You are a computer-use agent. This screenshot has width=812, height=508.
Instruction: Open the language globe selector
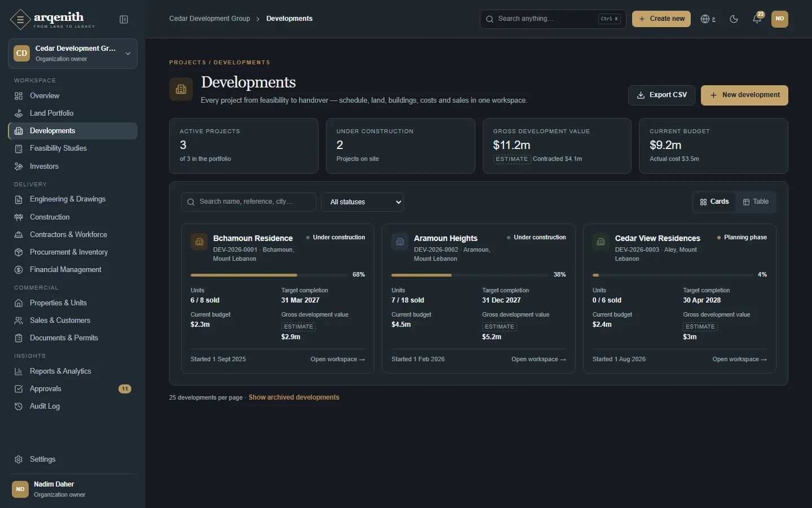[708, 19]
